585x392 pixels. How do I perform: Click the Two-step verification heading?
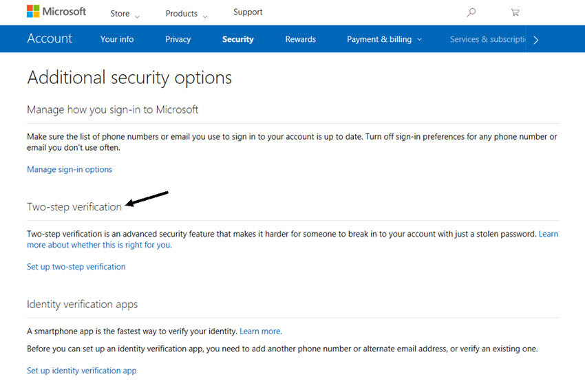(x=74, y=206)
